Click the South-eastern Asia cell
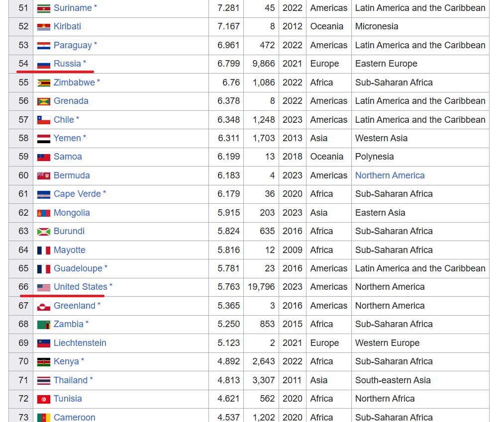Image resolution: width=504 pixels, height=422 pixels. pos(420,381)
